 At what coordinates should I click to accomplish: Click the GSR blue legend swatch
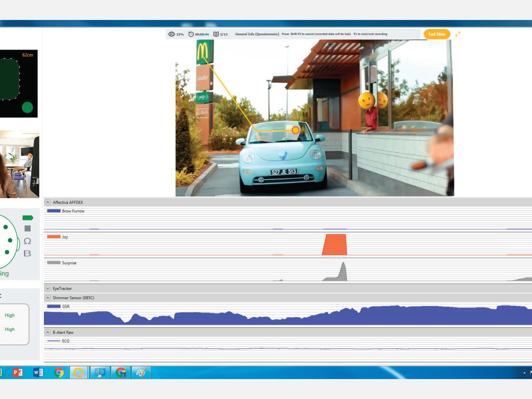coord(54,306)
